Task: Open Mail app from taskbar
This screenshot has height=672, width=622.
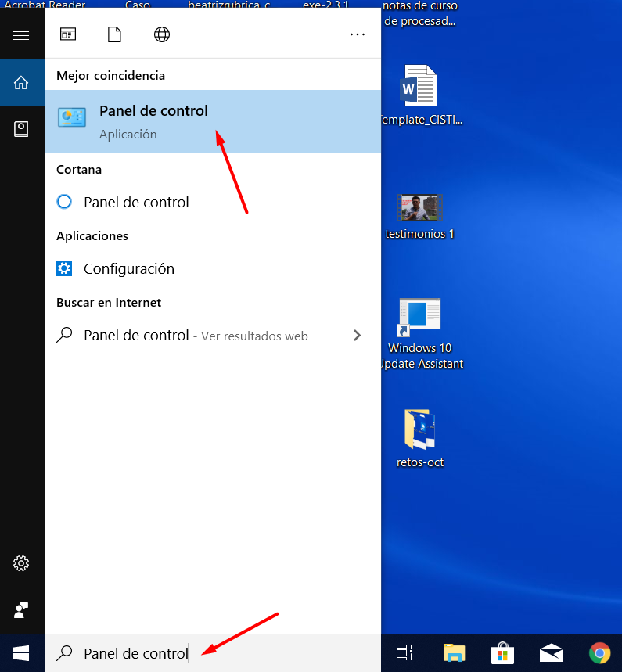Action: click(x=552, y=653)
